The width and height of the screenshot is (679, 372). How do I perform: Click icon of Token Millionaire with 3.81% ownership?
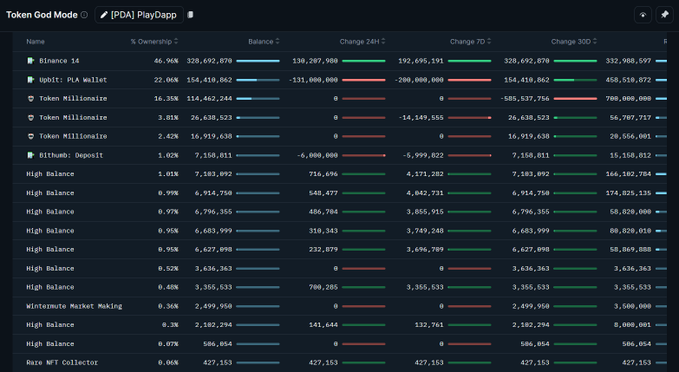pyautogui.click(x=30, y=117)
